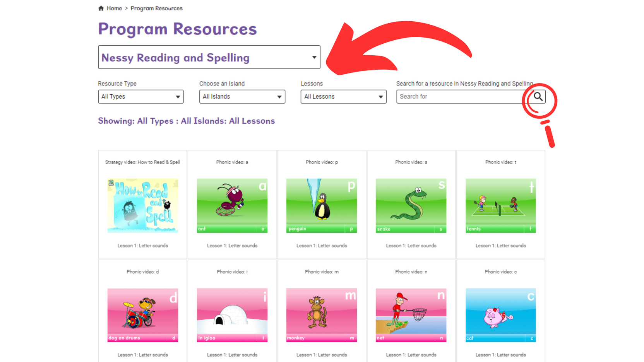The height and width of the screenshot is (362, 644).
Task: Click the Program Resources breadcrumb entry
Action: click(157, 8)
